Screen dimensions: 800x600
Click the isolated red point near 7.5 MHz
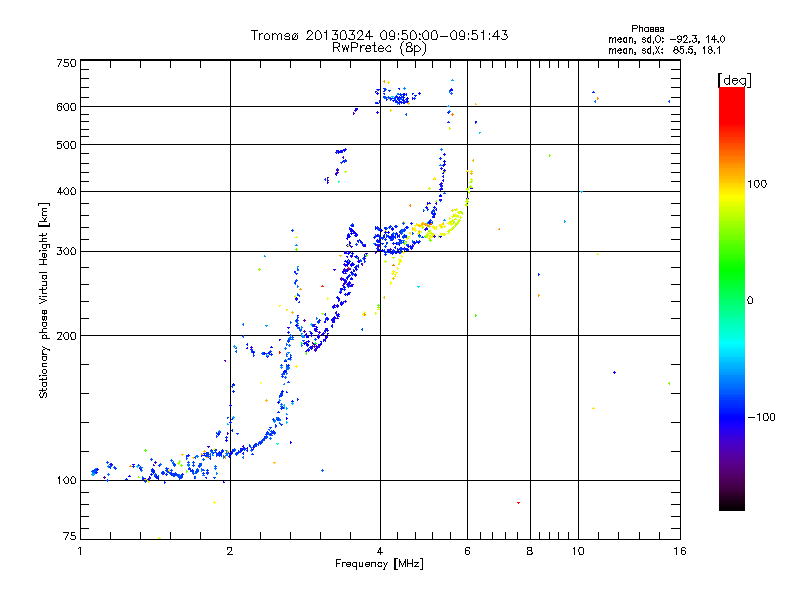518,503
